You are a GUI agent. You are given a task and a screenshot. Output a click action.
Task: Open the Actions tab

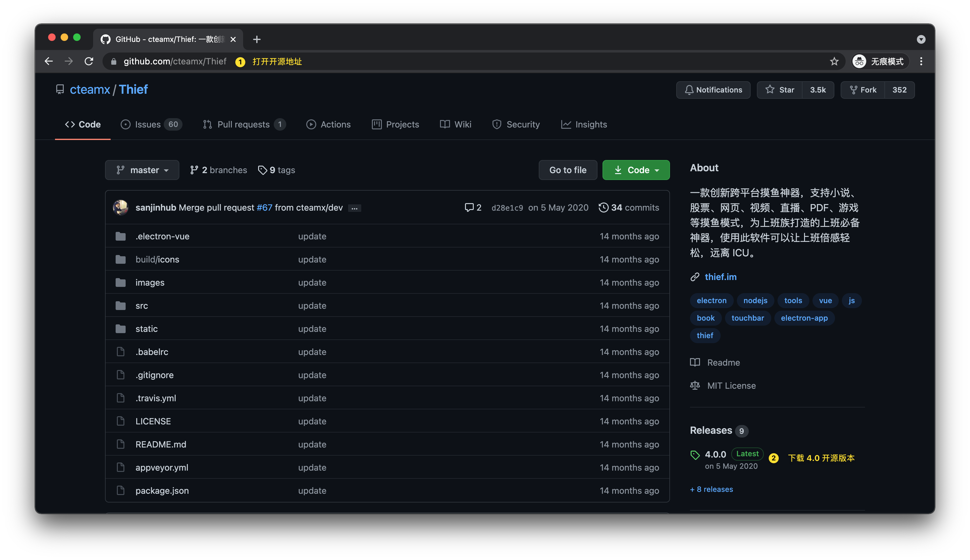[328, 124]
